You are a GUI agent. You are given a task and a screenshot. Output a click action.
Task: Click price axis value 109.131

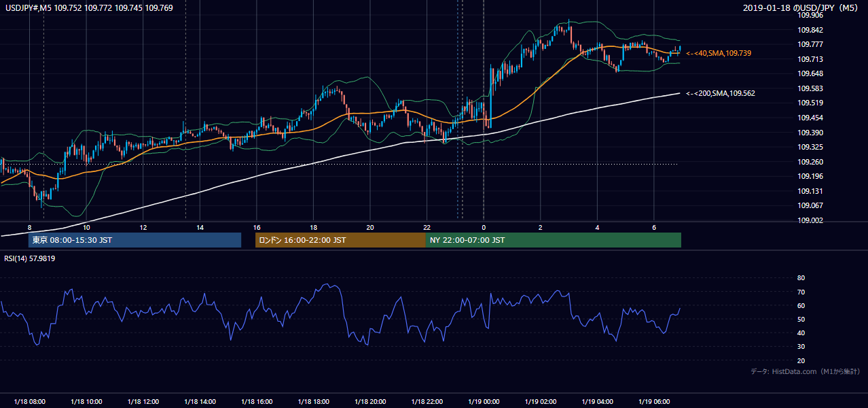(810, 191)
